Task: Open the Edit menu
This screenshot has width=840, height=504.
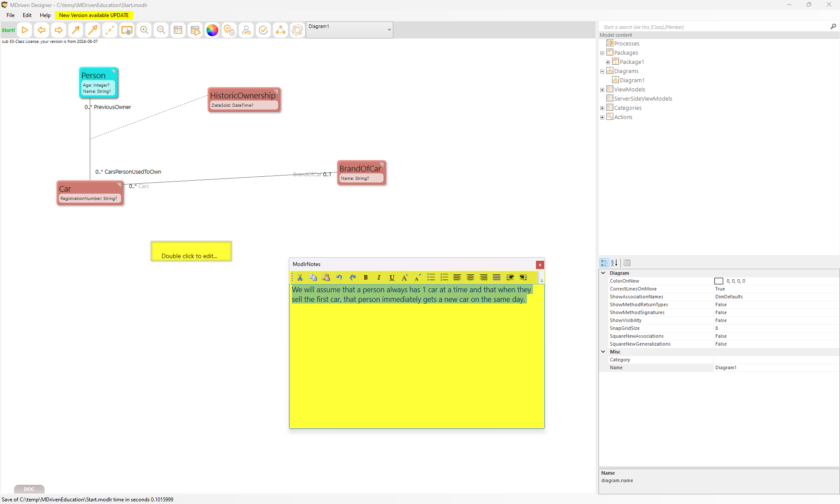Action: 27,15
